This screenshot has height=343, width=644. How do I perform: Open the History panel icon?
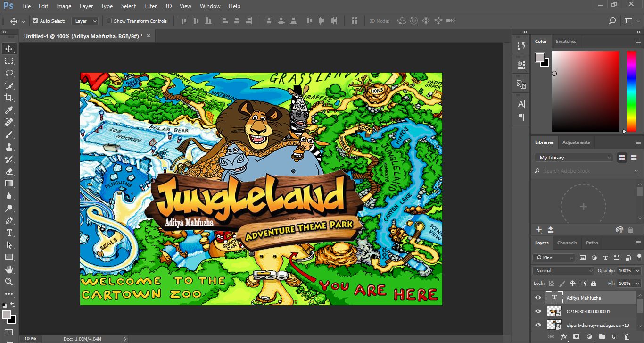(x=521, y=46)
